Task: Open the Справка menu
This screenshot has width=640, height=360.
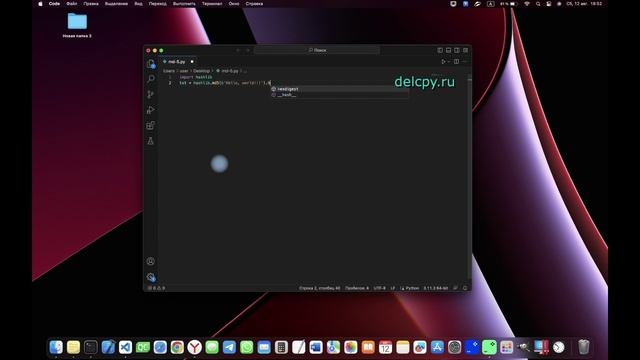Action: 254,4
